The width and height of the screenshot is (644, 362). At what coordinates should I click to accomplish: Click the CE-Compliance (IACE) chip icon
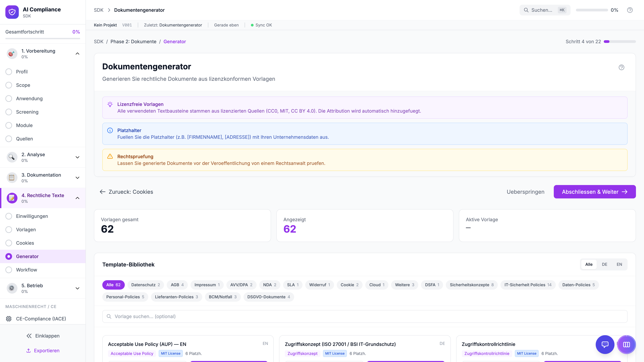click(9, 319)
